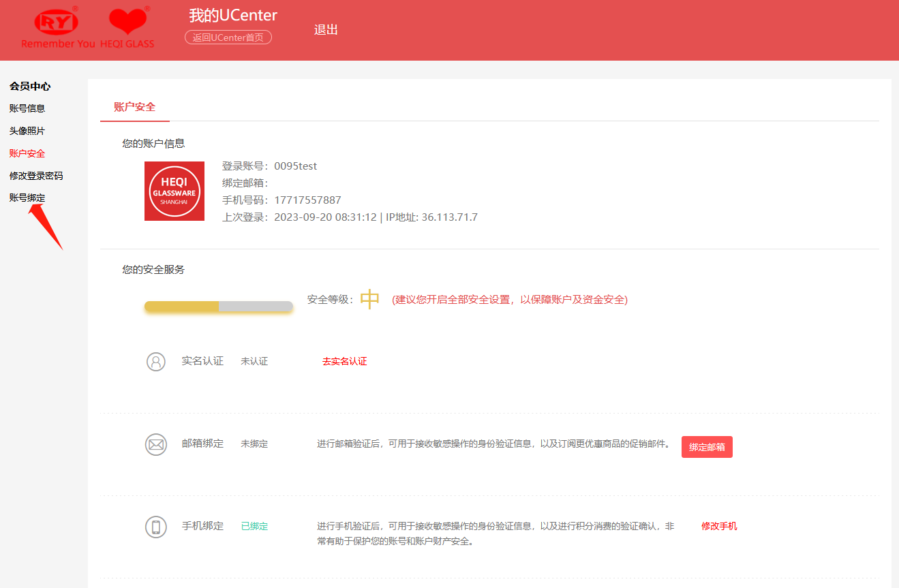
Task: Open 账号绑定 in the sidebar
Action: pos(27,198)
